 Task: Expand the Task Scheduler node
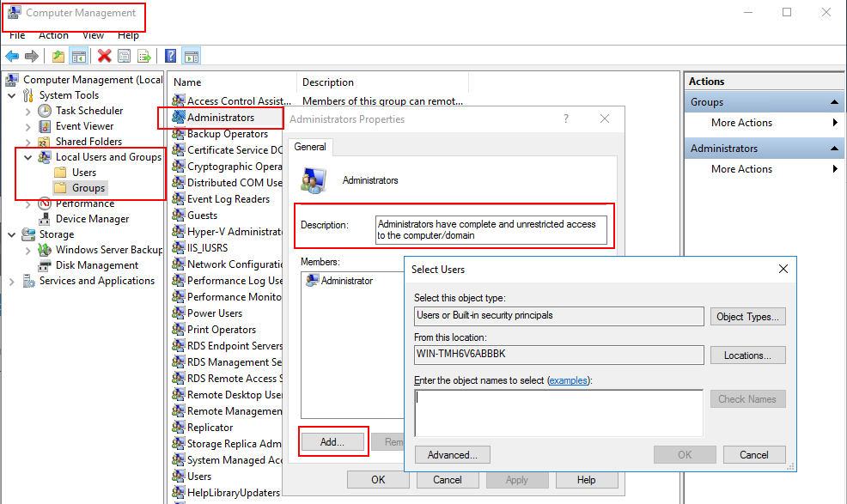[x=28, y=112]
